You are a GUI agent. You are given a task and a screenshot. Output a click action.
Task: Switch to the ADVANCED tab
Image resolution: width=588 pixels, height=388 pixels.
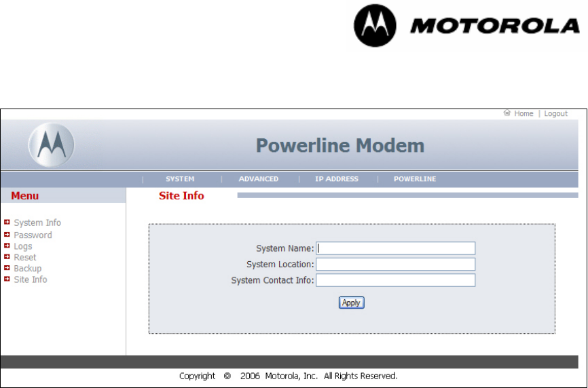click(x=259, y=179)
